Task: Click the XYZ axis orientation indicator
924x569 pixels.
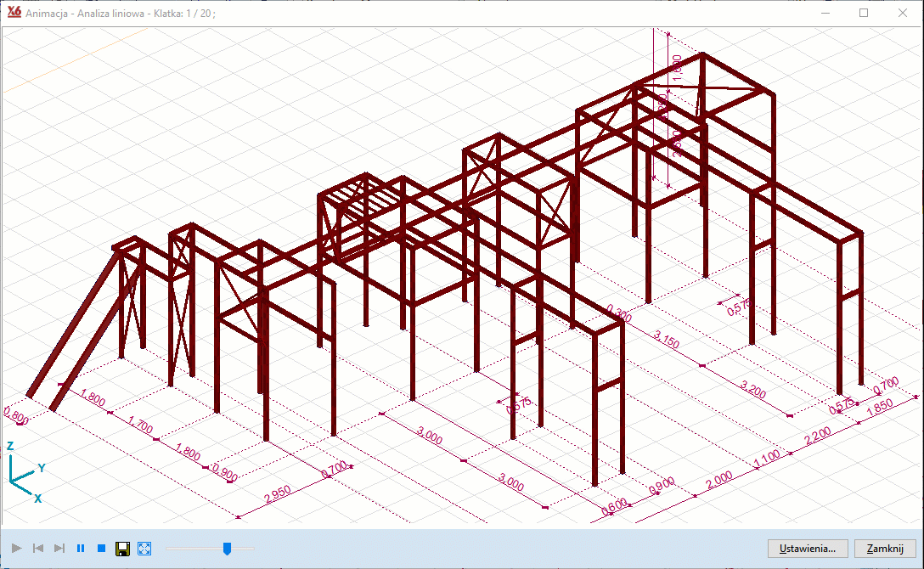Action: click(x=24, y=472)
